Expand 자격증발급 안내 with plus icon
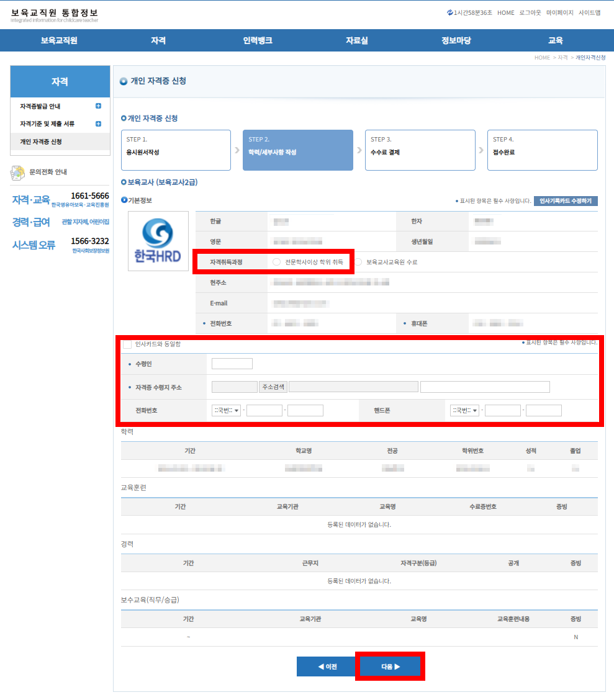This screenshot has width=614, height=700. (98, 105)
